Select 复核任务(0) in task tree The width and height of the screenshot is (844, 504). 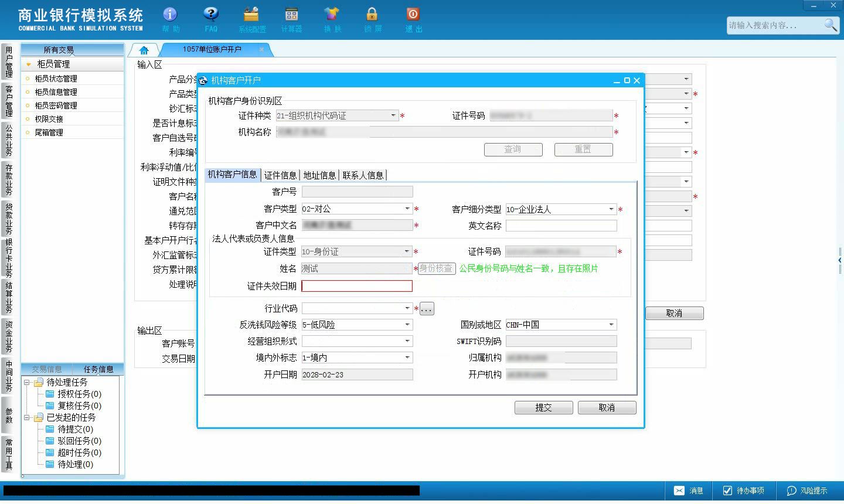click(x=79, y=406)
